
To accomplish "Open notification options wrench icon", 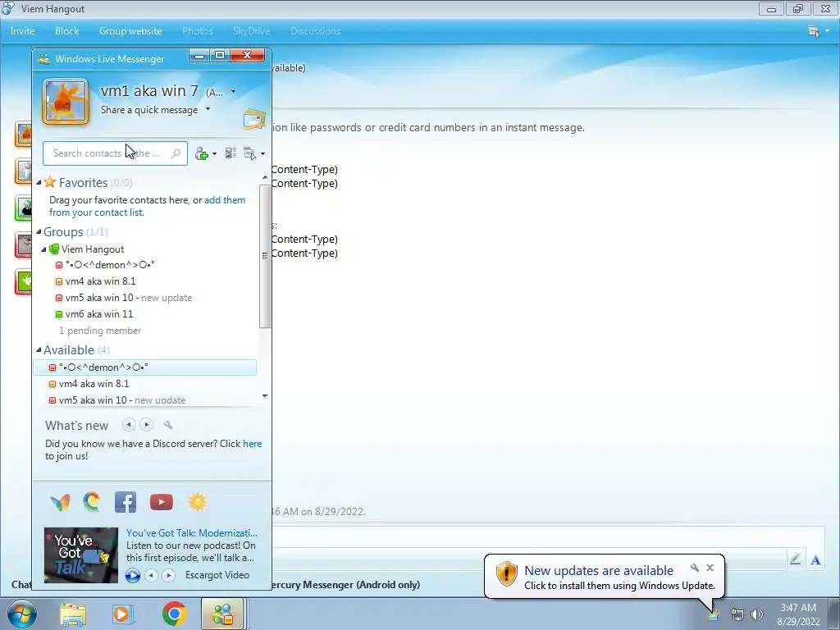I will (x=694, y=568).
